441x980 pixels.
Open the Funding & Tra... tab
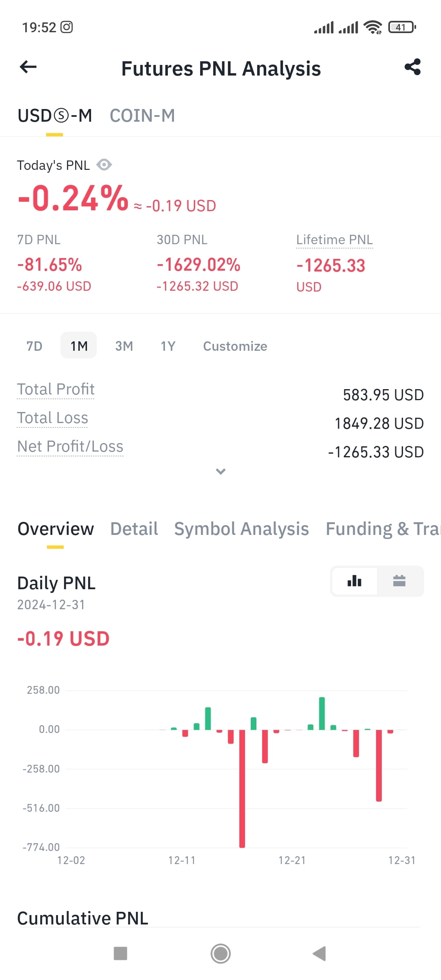(x=383, y=529)
